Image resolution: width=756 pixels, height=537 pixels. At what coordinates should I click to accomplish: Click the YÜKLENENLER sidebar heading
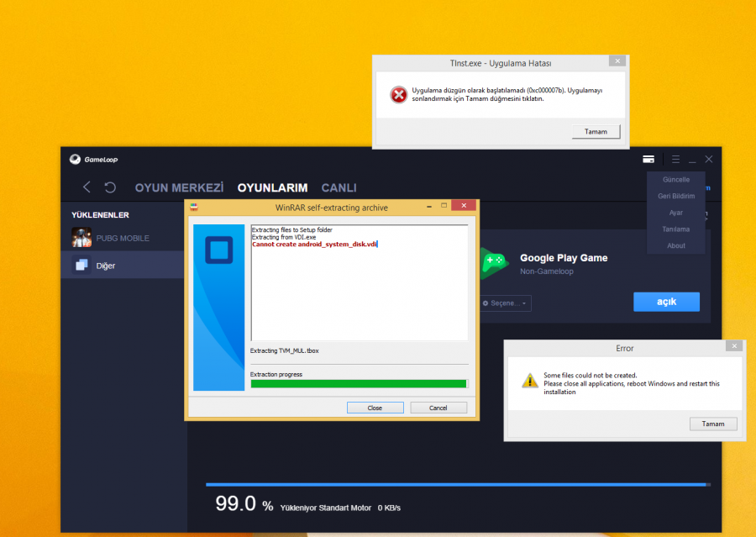click(x=100, y=214)
